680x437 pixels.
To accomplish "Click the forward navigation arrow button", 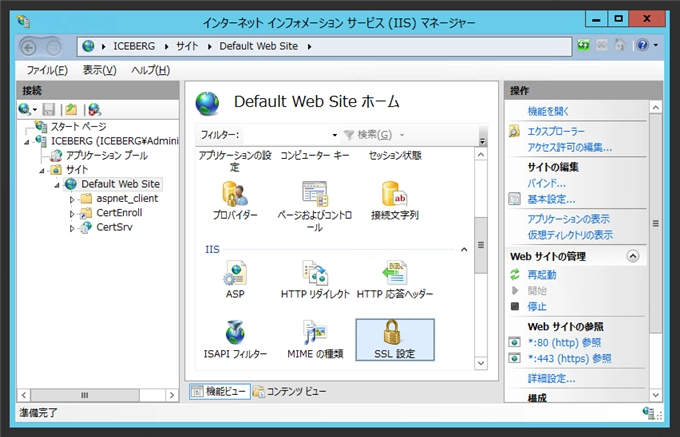I will click(54, 47).
